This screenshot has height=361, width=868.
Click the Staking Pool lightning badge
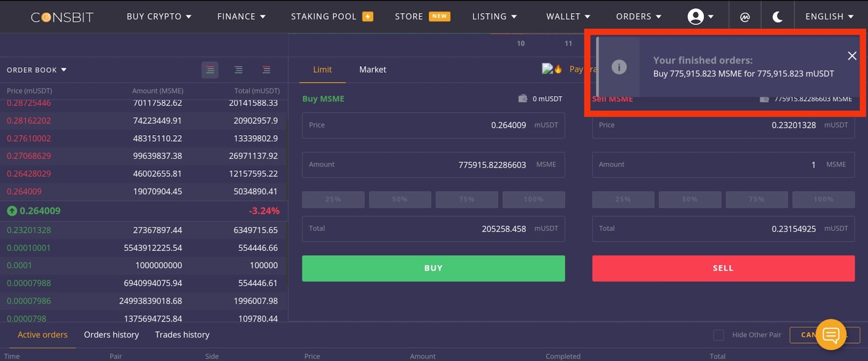pos(367,17)
